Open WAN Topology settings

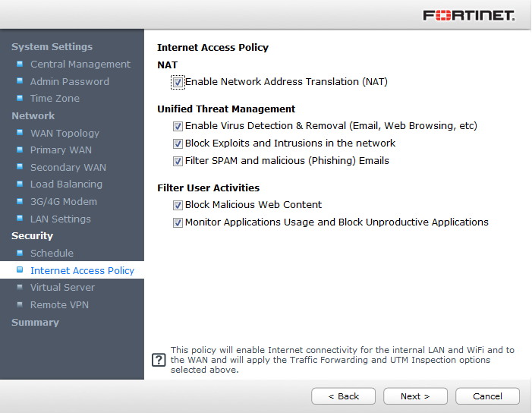click(65, 133)
